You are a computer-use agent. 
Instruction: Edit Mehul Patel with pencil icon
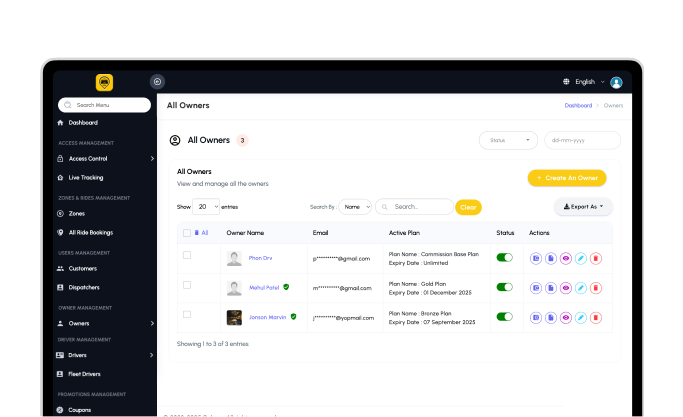pyautogui.click(x=581, y=288)
